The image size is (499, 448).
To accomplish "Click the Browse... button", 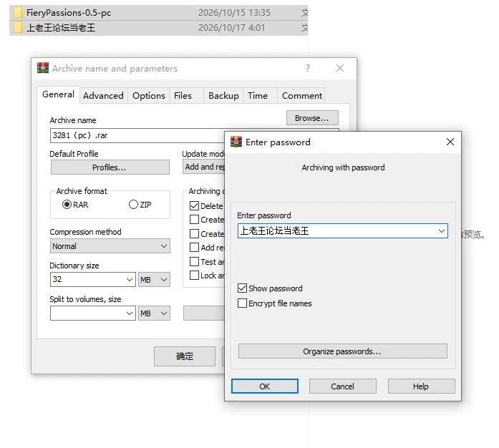I will (x=312, y=118).
